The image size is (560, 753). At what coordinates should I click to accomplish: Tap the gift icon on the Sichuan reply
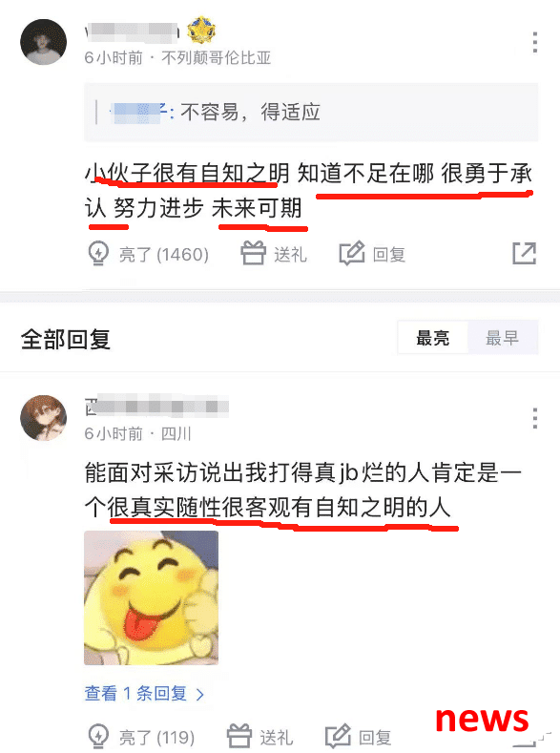(x=239, y=736)
